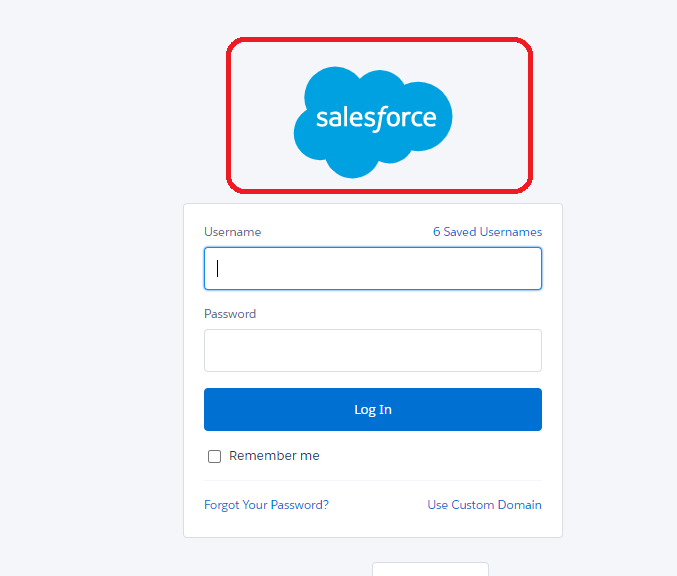Focus the Username input field

click(x=373, y=269)
